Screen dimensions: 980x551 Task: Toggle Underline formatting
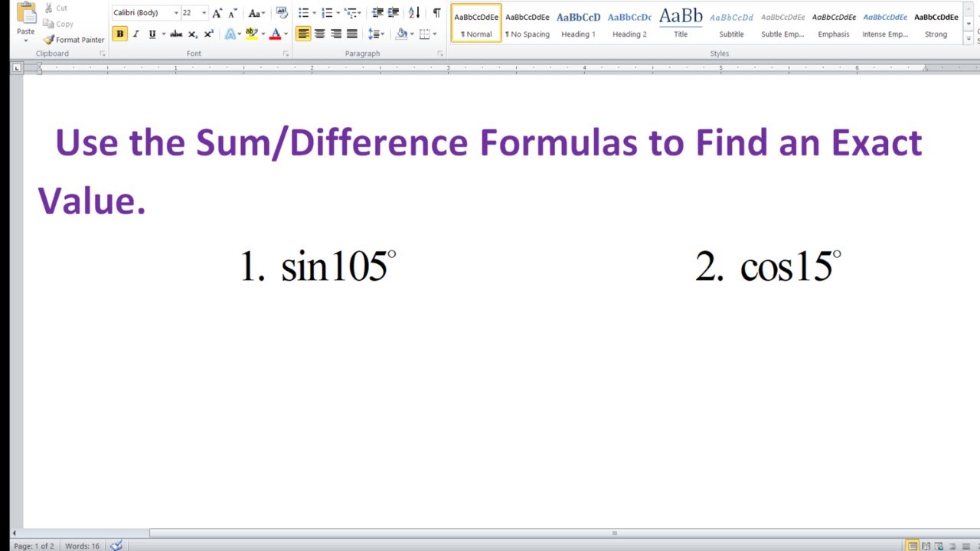click(x=152, y=34)
